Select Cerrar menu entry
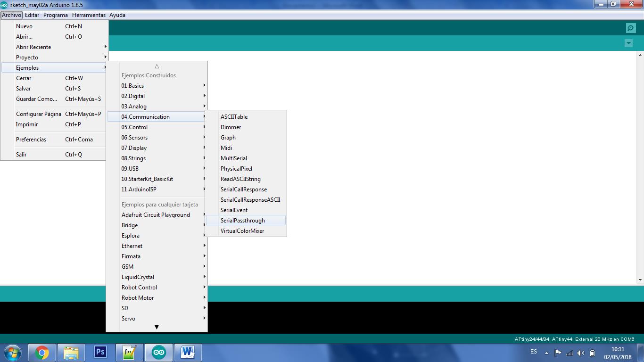The image size is (644, 362). click(x=54, y=78)
